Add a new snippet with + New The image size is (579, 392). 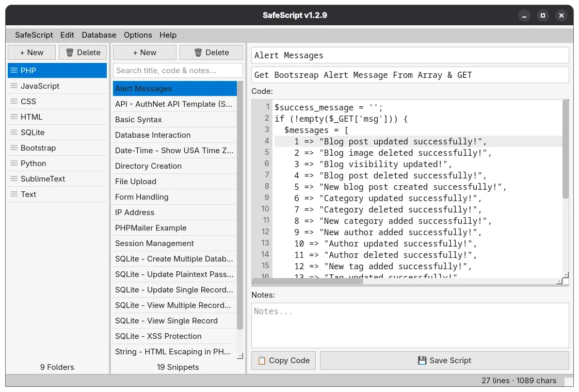tap(144, 53)
